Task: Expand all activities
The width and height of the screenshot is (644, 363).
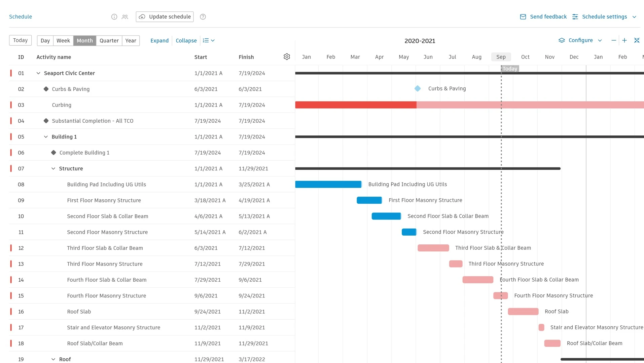Action: [x=159, y=41]
